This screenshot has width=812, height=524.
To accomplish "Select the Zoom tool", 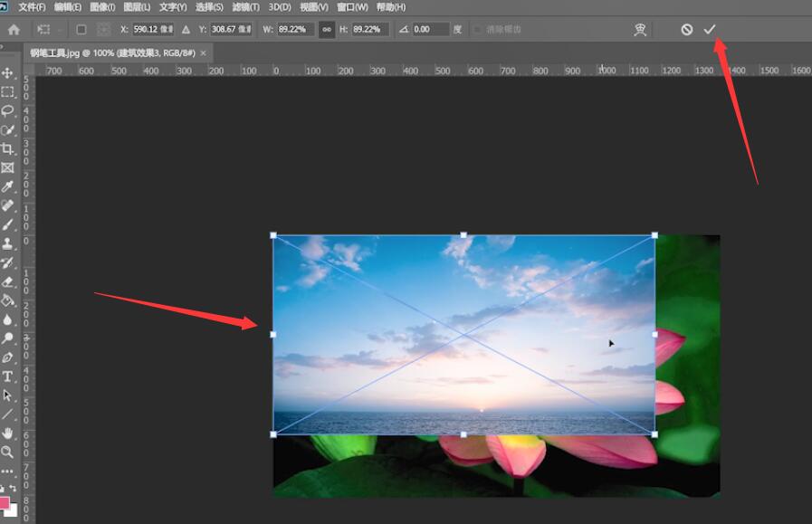I will click(7, 452).
